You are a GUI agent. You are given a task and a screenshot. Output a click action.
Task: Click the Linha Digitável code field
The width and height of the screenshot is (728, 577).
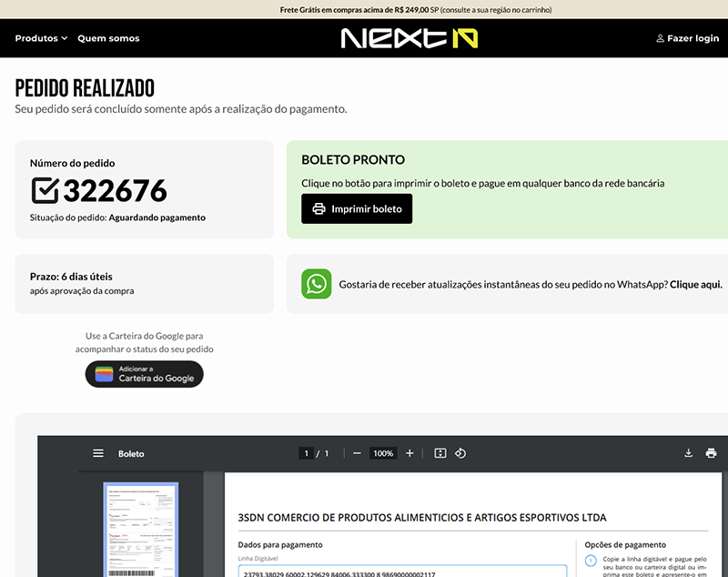pos(401,571)
